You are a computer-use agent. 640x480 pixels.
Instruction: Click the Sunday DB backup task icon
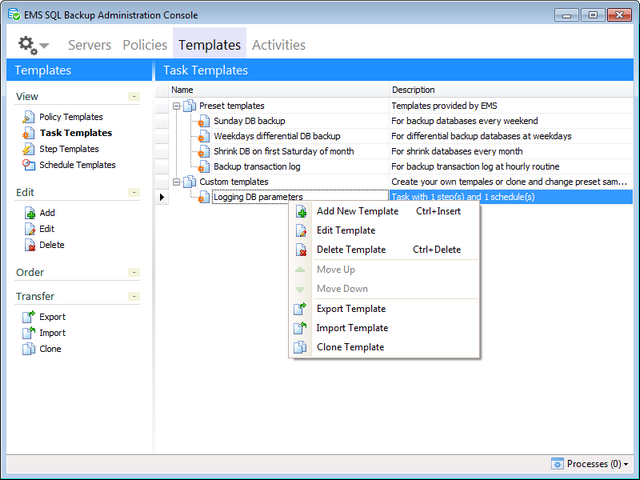point(204,121)
